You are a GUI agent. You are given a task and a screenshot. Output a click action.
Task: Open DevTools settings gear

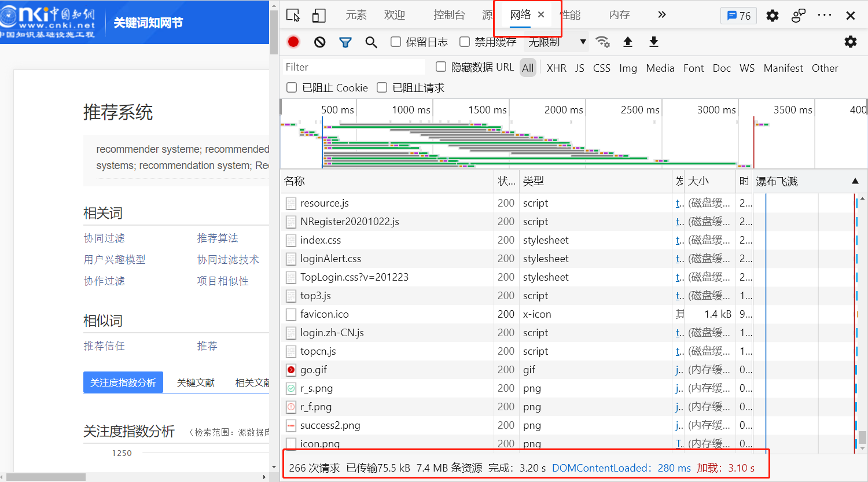[x=772, y=16]
